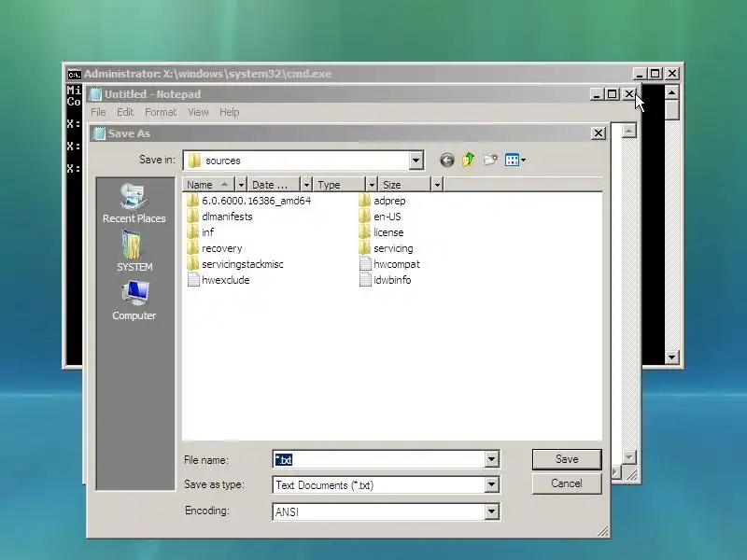Select the dlmanifests folder
This screenshot has height=560, width=747.
click(x=219, y=217)
